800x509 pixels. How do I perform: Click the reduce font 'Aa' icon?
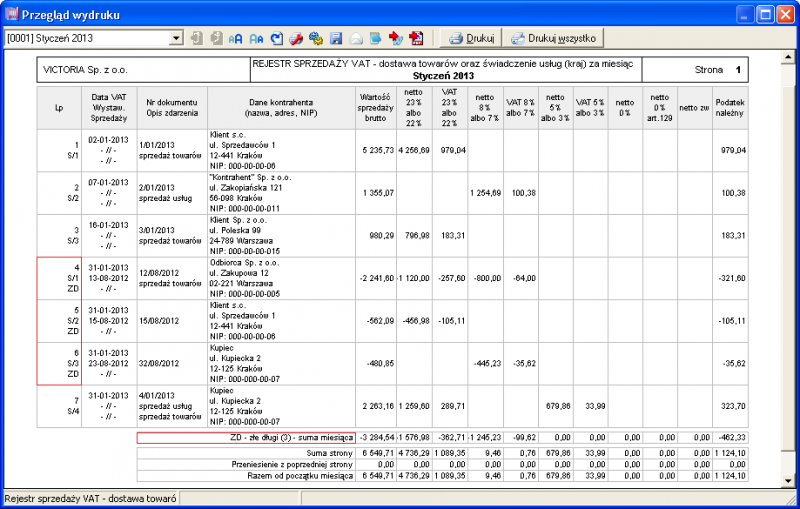tap(256, 38)
